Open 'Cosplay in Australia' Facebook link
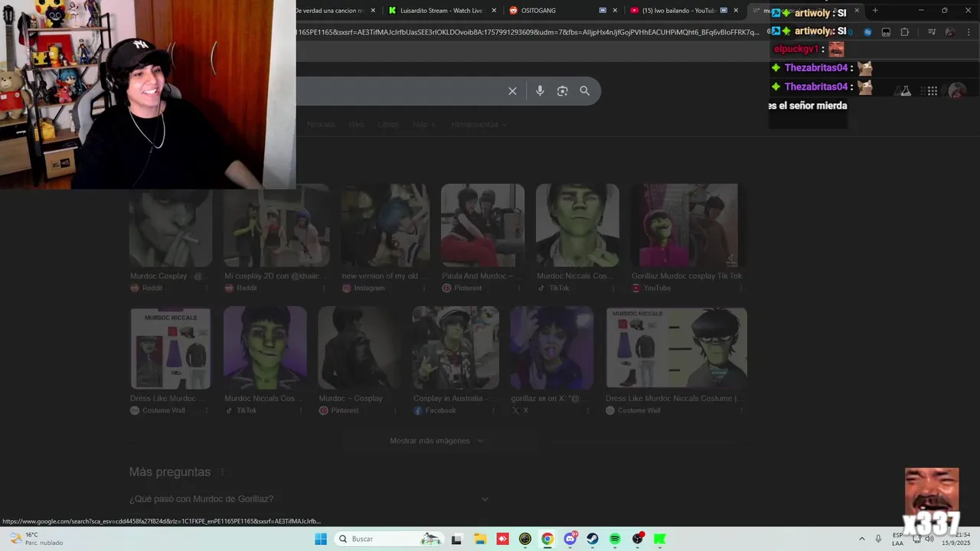This screenshot has width=980, height=551. [x=456, y=399]
